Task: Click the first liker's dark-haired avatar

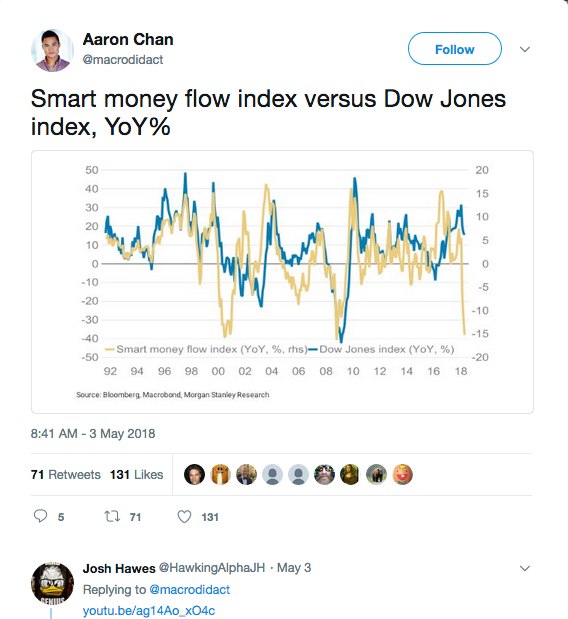Action: pos(194,474)
